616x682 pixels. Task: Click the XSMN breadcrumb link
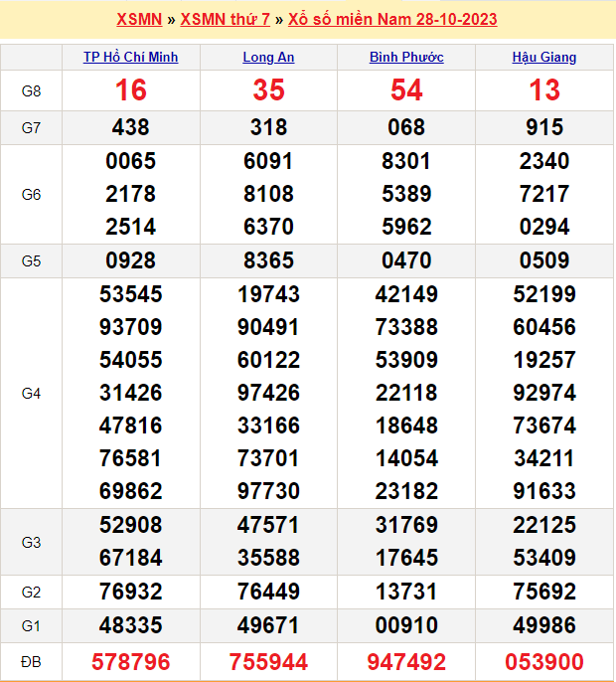[x=139, y=20]
